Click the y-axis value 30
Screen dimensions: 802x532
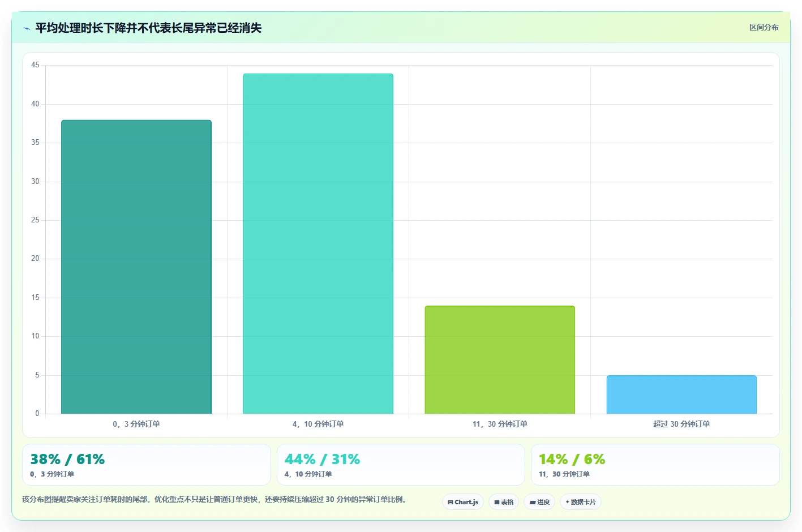35,182
